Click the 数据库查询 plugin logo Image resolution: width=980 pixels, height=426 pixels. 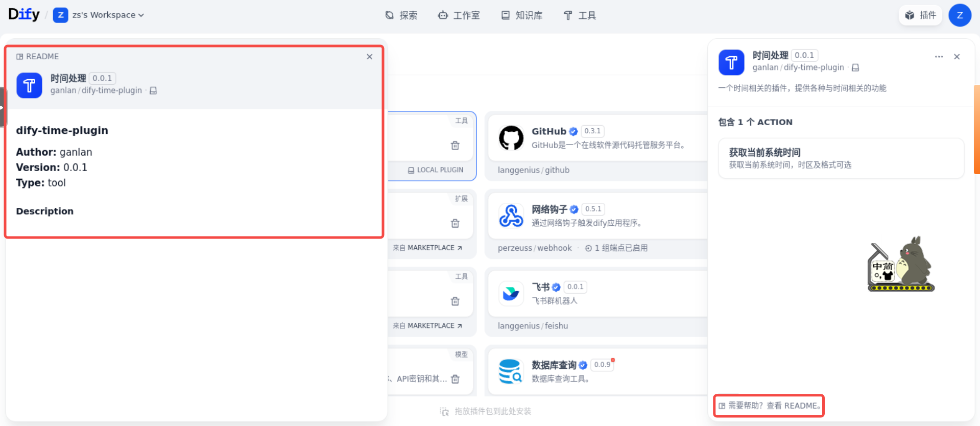tap(511, 371)
